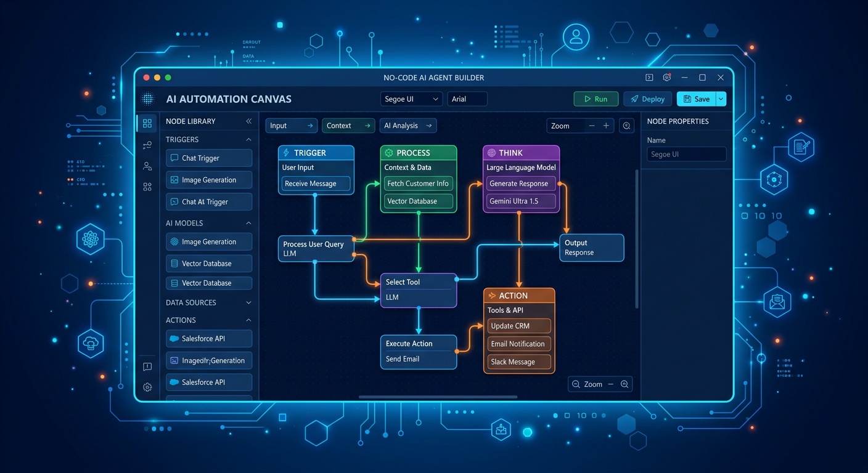
Task: Open settings gear in the sidebar
Action: 147,387
